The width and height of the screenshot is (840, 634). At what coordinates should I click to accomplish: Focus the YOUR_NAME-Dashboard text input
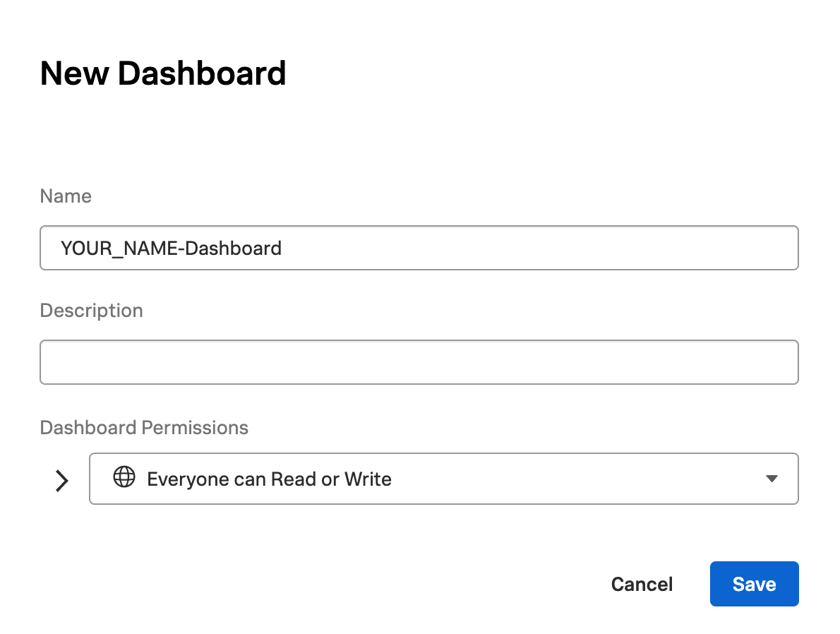click(419, 248)
